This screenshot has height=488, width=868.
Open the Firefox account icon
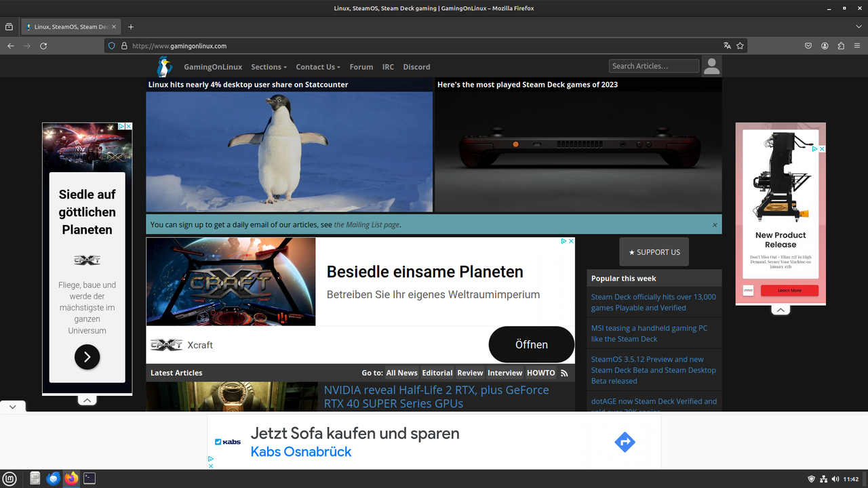[x=825, y=46]
